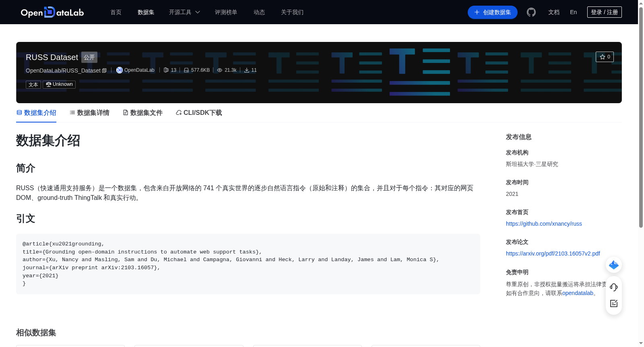The width and height of the screenshot is (644, 347).
Task: Click the BibTeX citation code block
Action: click(x=248, y=264)
